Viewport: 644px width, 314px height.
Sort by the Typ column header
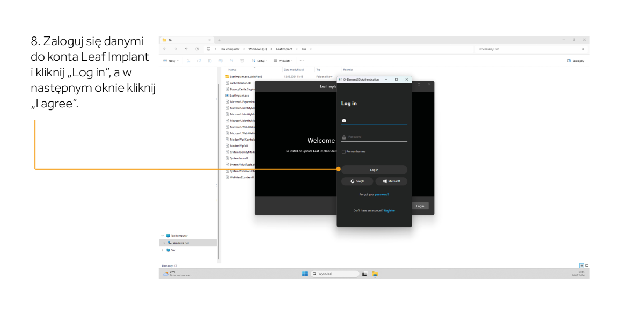pos(318,70)
